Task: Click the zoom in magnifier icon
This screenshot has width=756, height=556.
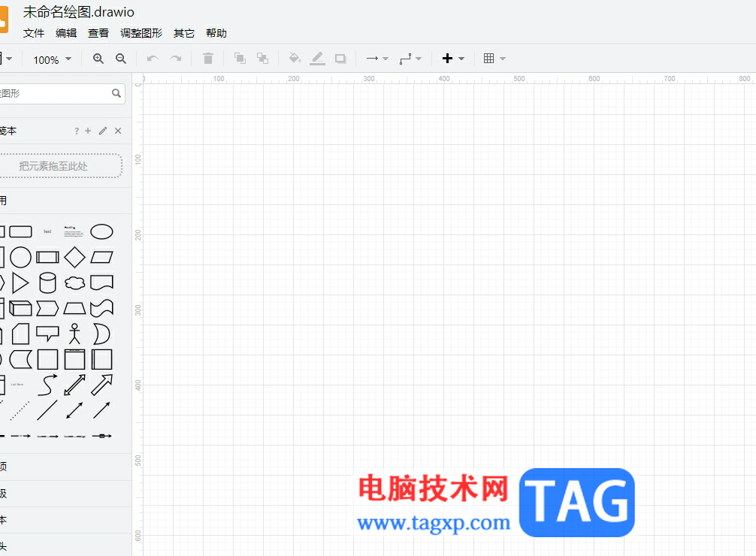Action: [x=98, y=59]
